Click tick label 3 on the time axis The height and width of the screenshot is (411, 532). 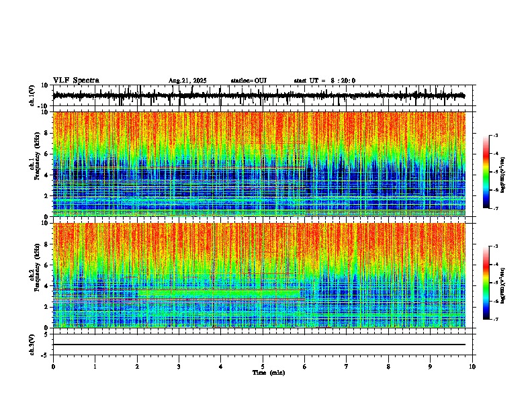(x=179, y=367)
